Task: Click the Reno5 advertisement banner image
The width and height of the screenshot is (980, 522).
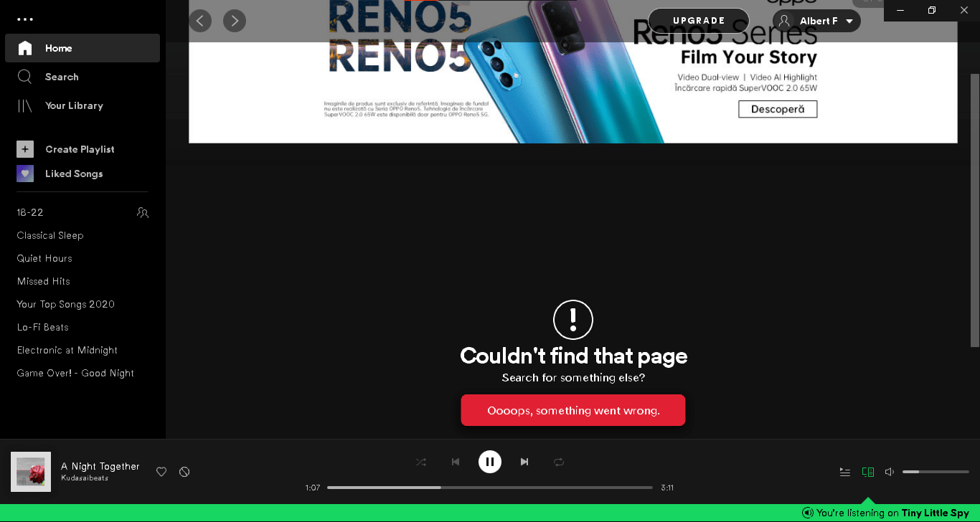Action: click(573, 72)
